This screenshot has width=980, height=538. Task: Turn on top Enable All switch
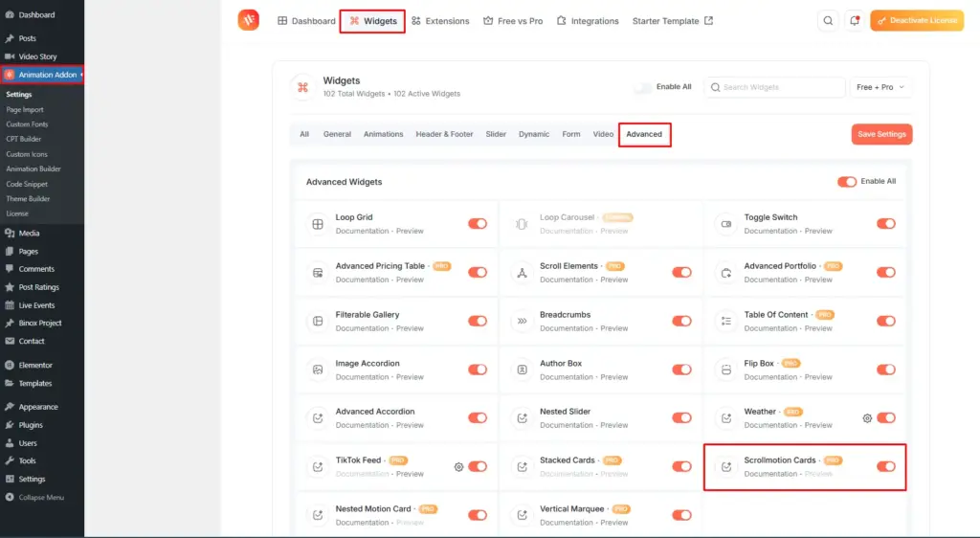(x=642, y=87)
